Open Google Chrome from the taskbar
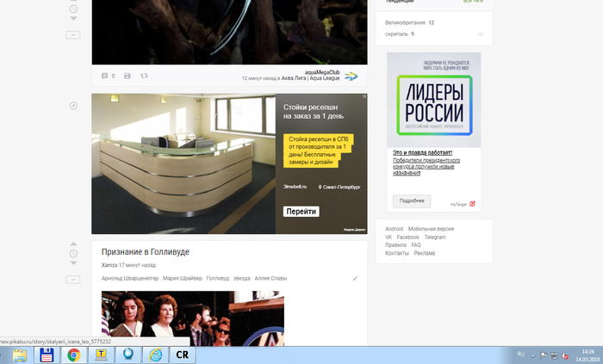Viewport: 603px width, 364px height. (75, 354)
